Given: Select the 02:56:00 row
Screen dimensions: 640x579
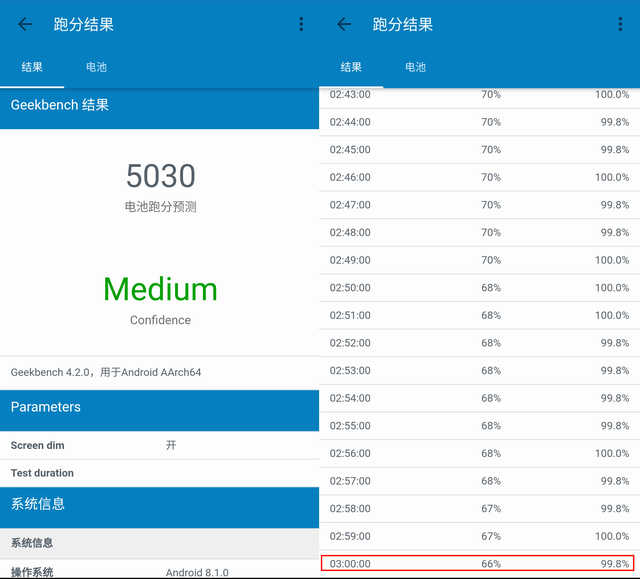Looking at the screenshot, I should click(480, 453).
